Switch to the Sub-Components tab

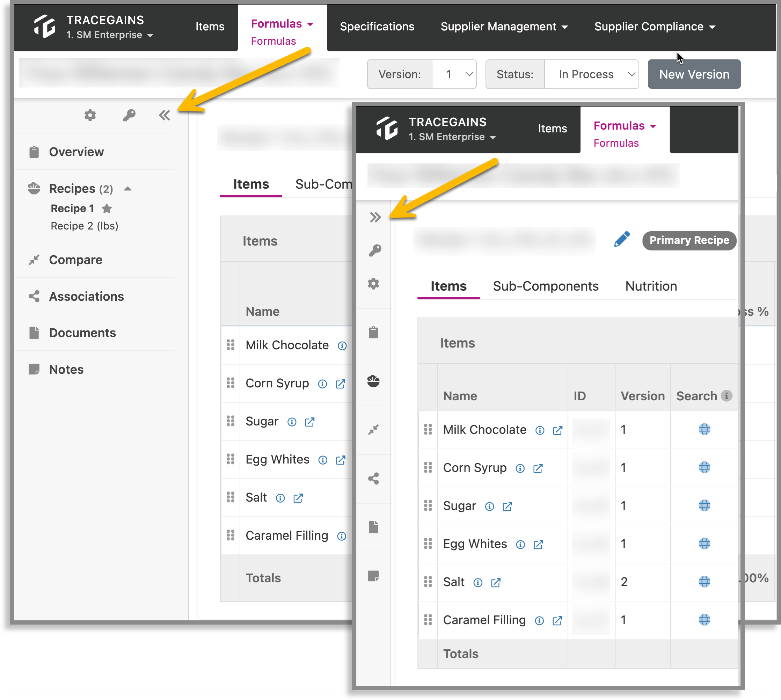(545, 286)
